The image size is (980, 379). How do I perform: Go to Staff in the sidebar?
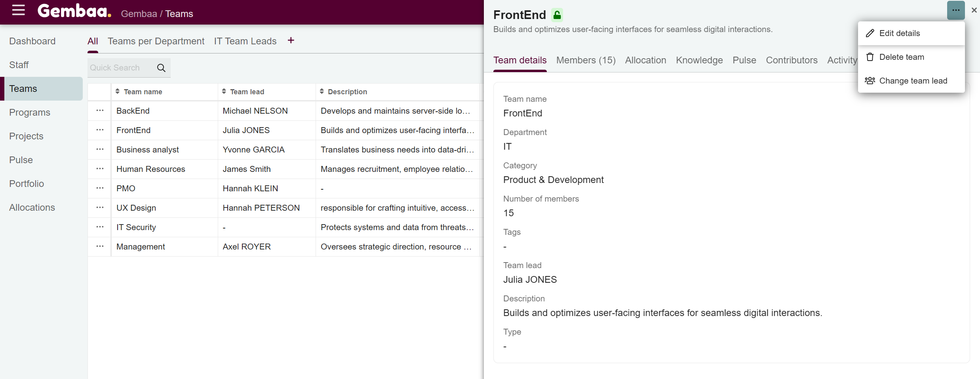coord(19,65)
